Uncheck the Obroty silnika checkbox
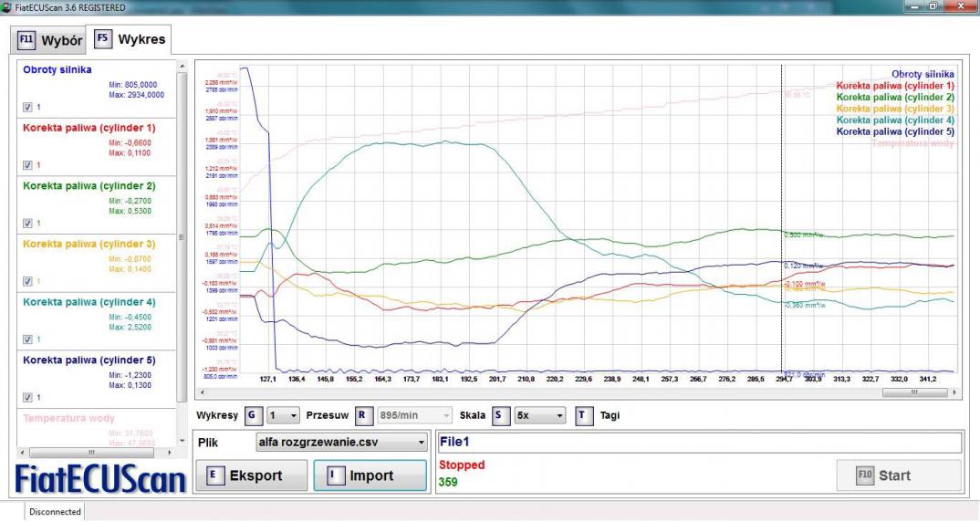The height and width of the screenshot is (522, 980). click(26, 107)
